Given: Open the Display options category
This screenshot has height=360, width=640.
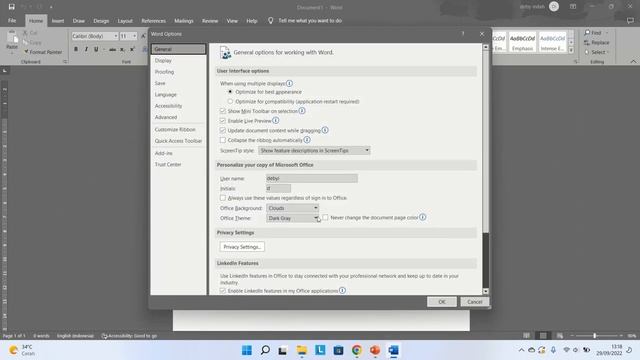Looking at the screenshot, I should click(x=178, y=60).
